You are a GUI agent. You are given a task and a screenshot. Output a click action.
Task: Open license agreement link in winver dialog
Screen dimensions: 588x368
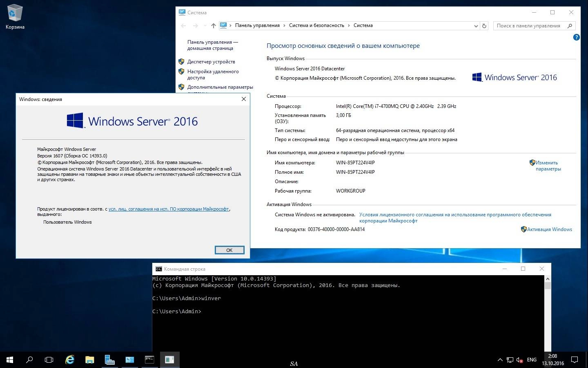169,209
